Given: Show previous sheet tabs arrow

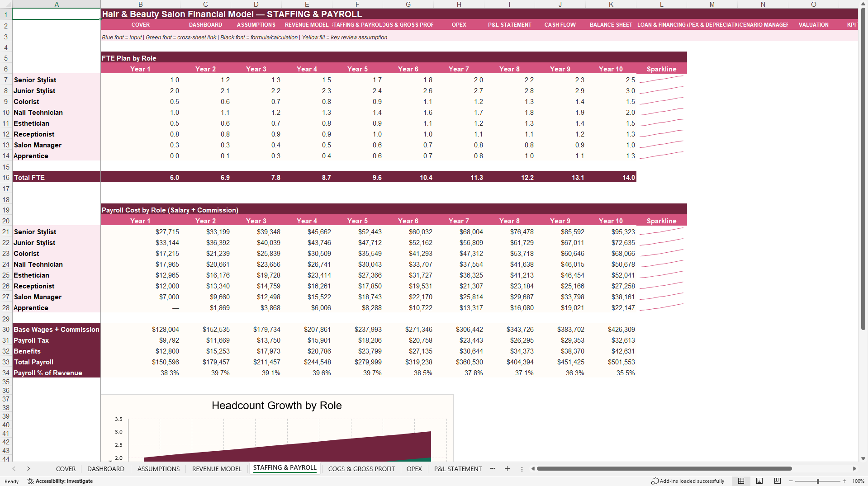Looking at the screenshot, I should coord(14,469).
